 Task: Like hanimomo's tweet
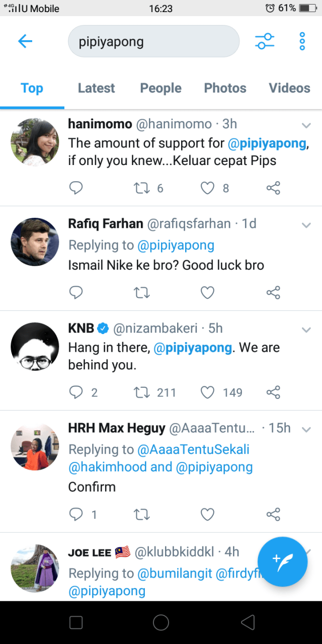tap(207, 188)
